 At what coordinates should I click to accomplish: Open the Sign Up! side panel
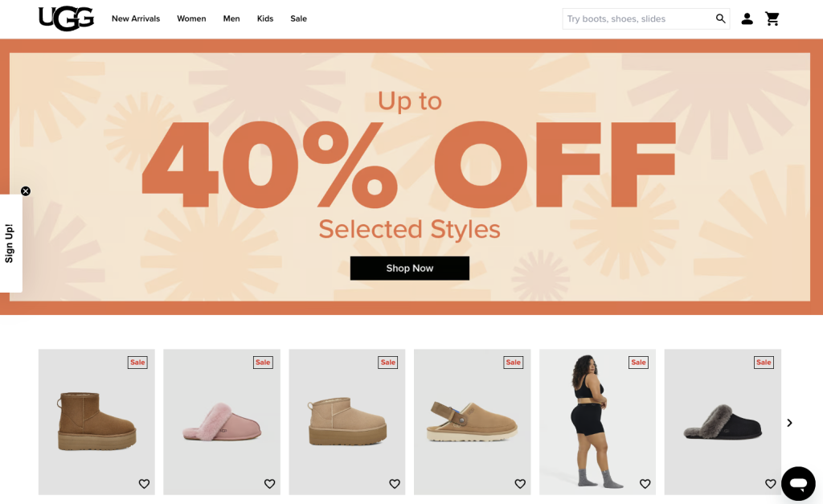10,243
